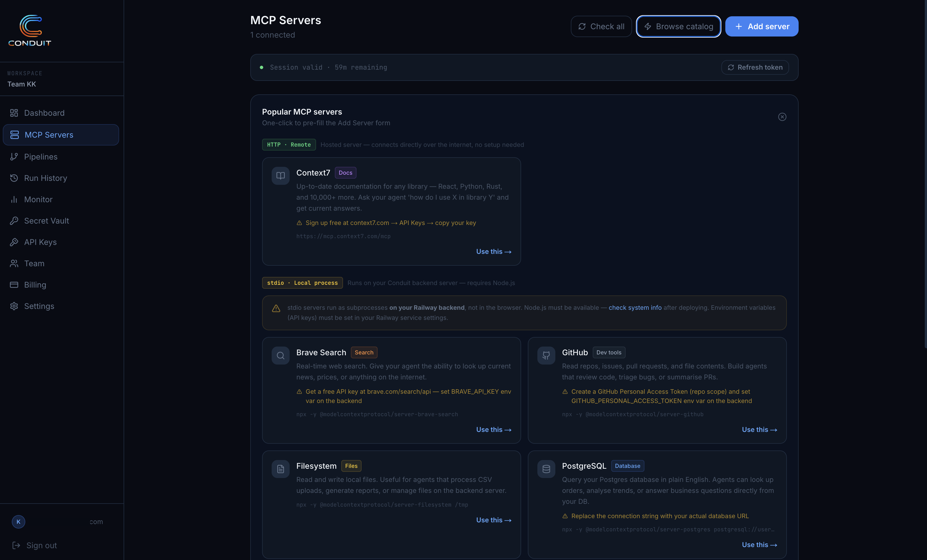The height and width of the screenshot is (560, 927).
Task: Click the Conduit logo
Action: 30,30
